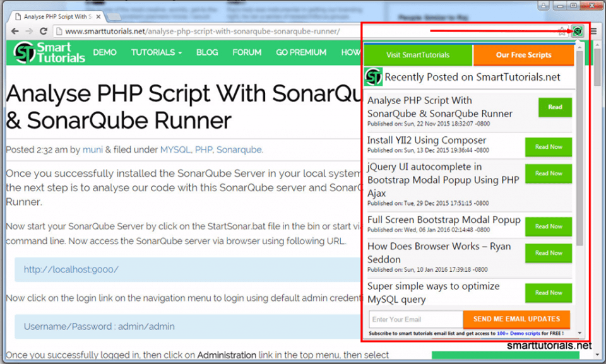Open the 100+ Demo scripts link
The width and height of the screenshot is (606, 364).
[518, 333]
